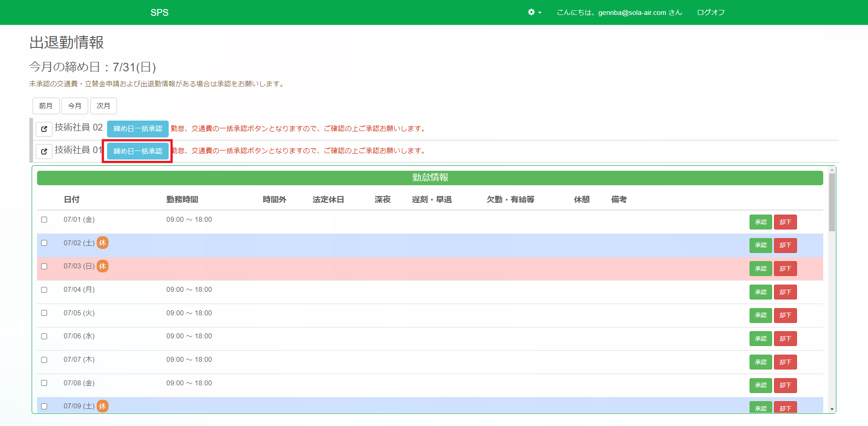Select the 07/04 (月) row checkbox
Screen dimensions: 868x426
(44, 290)
